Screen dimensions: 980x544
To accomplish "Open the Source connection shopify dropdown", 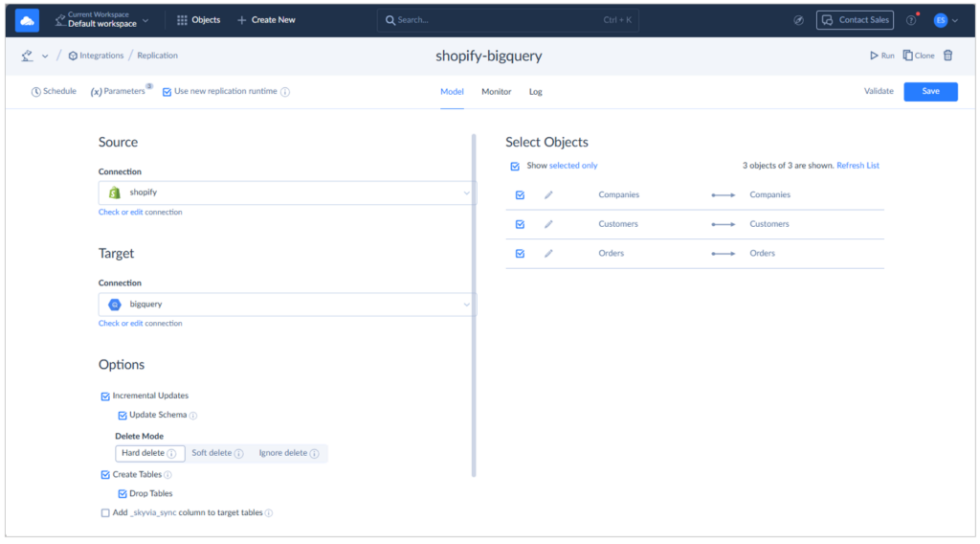I will [x=287, y=193].
